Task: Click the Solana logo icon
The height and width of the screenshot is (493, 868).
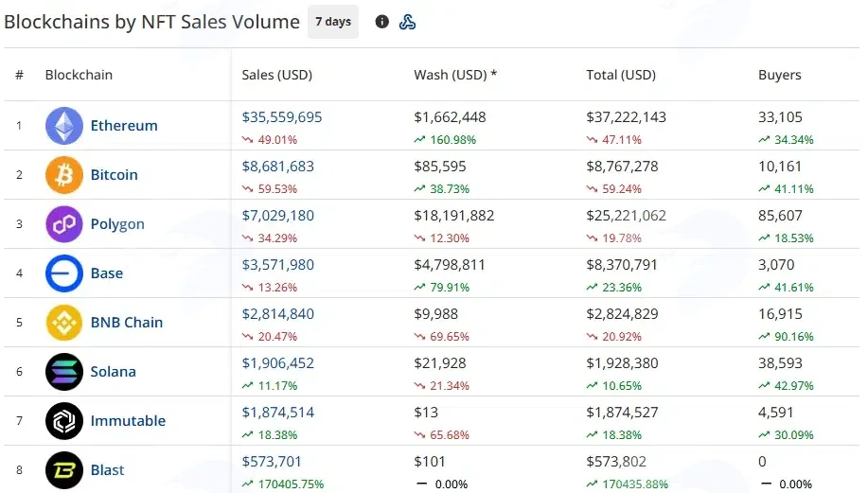Action: coord(64,372)
